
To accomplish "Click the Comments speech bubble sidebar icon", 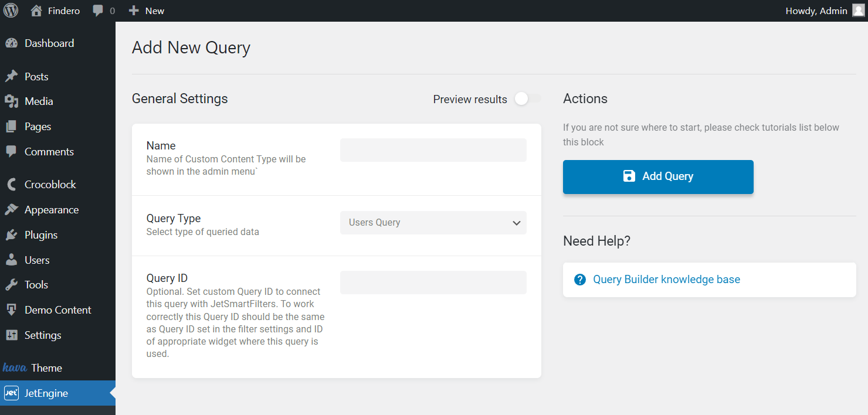I will coord(11,151).
